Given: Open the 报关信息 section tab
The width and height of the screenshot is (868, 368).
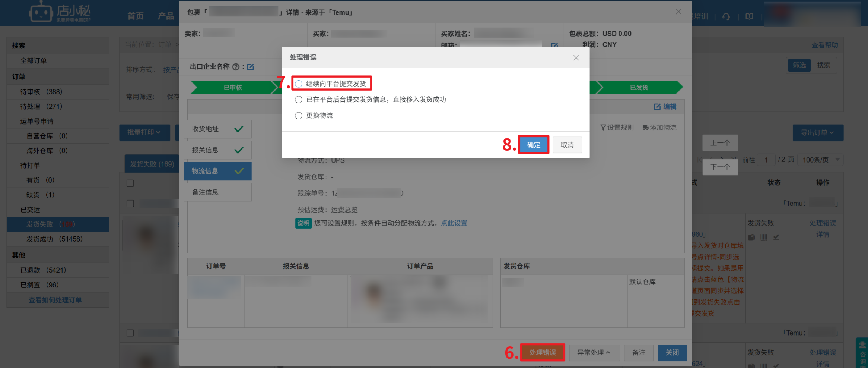Looking at the screenshot, I should point(217,150).
